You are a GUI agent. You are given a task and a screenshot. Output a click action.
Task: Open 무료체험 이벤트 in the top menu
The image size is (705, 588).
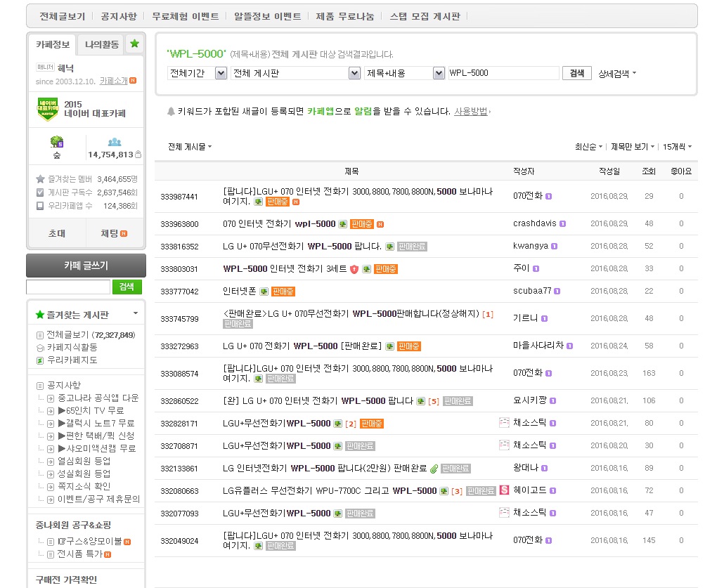[x=186, y=16]
